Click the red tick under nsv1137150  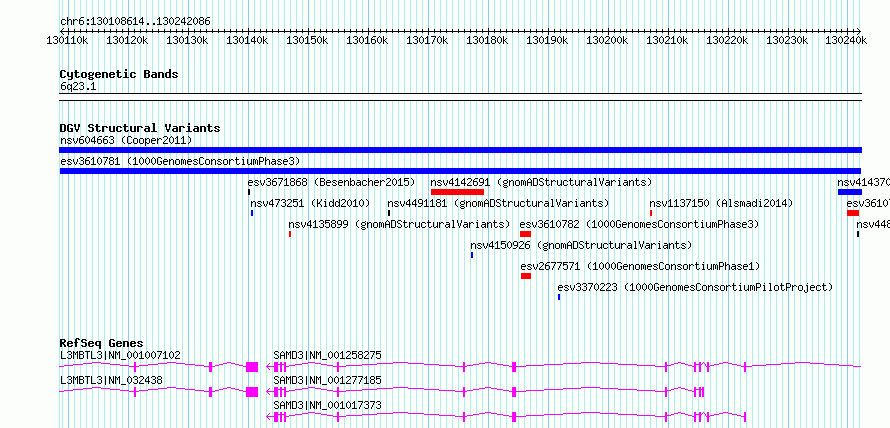tap(651, 213)
